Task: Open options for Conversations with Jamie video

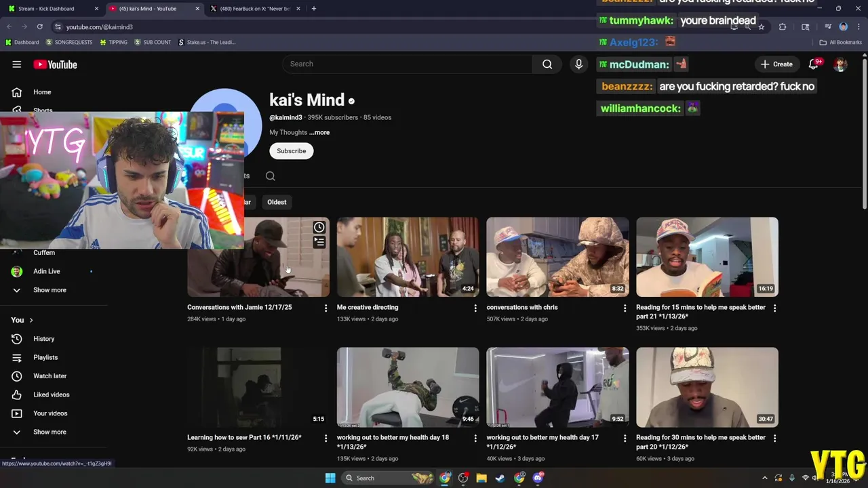Action: tap(325, 308)
